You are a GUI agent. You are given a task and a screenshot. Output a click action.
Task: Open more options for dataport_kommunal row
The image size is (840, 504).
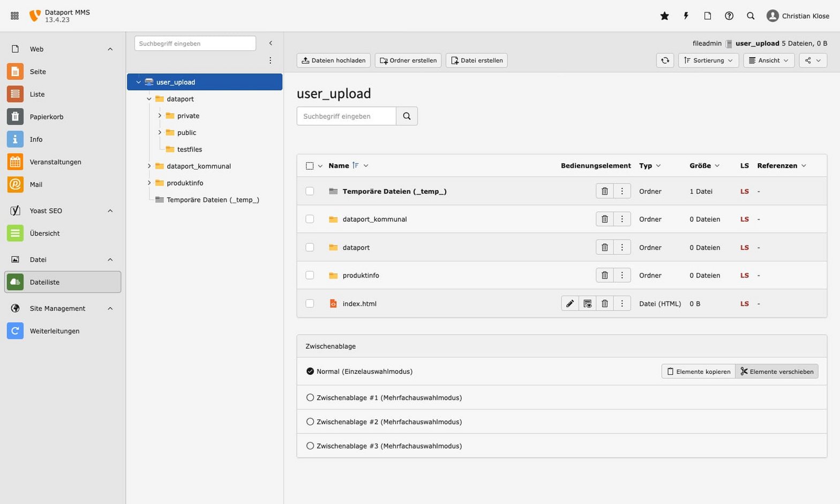click(622, 219)
